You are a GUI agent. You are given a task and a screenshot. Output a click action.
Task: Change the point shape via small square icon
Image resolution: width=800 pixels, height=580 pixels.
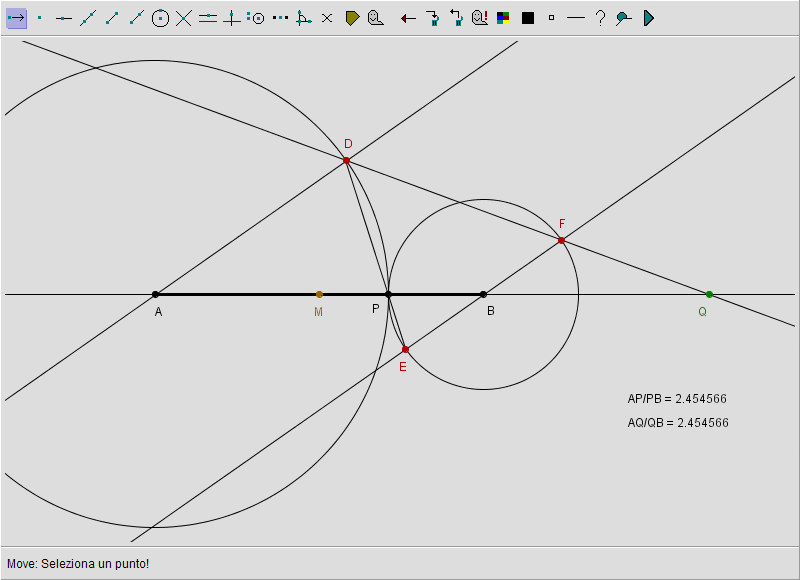tap(551, 18)
